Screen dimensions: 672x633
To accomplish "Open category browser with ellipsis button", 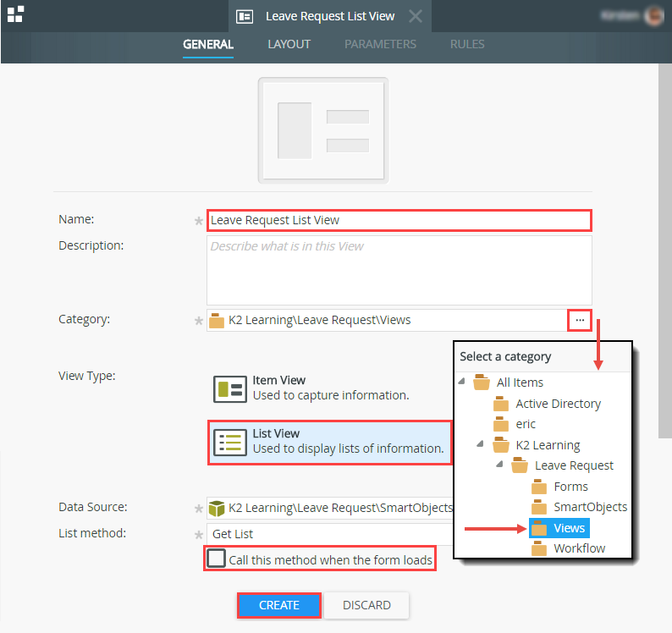I will click(x=580, y=320).
